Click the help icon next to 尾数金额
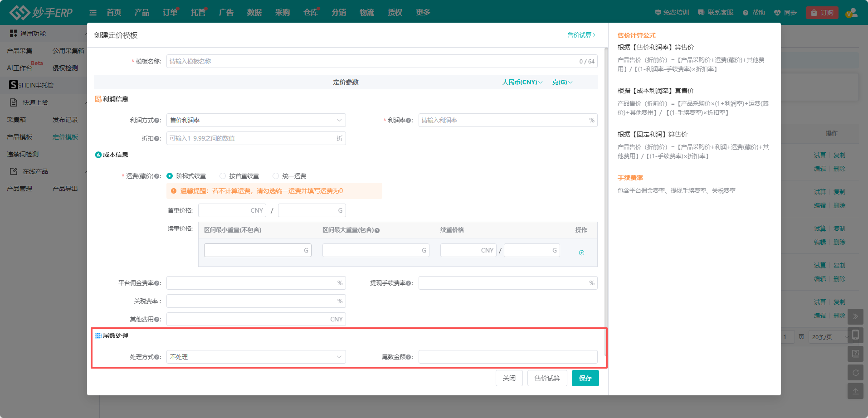The image size is (868, 418). tap(409, 357)
